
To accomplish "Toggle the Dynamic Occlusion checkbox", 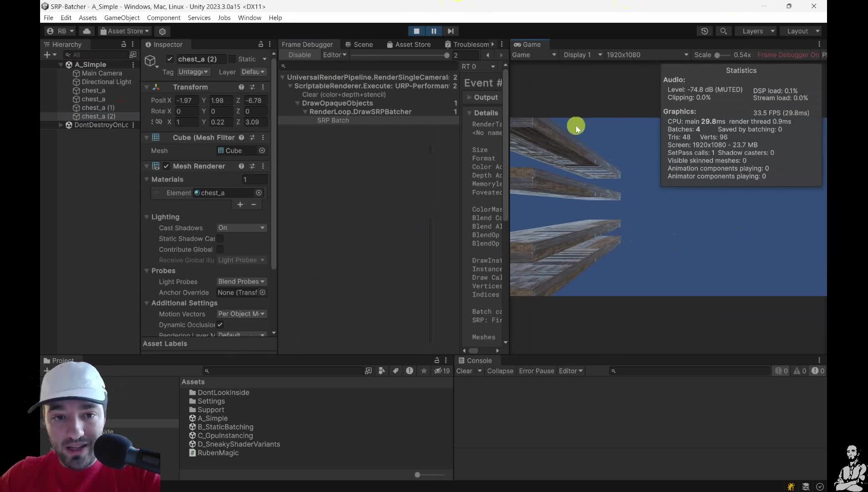I will click(220, 325).
